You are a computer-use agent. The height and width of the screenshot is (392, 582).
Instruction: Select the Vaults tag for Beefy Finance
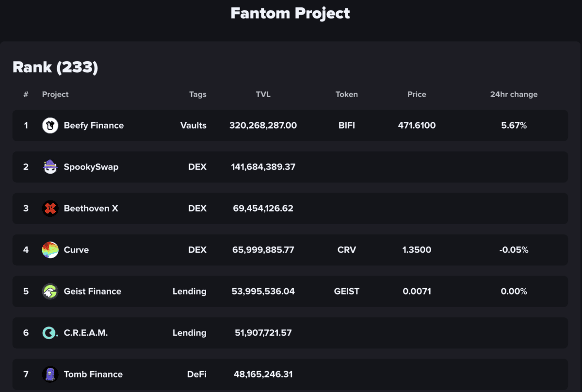tap(194, 126)
